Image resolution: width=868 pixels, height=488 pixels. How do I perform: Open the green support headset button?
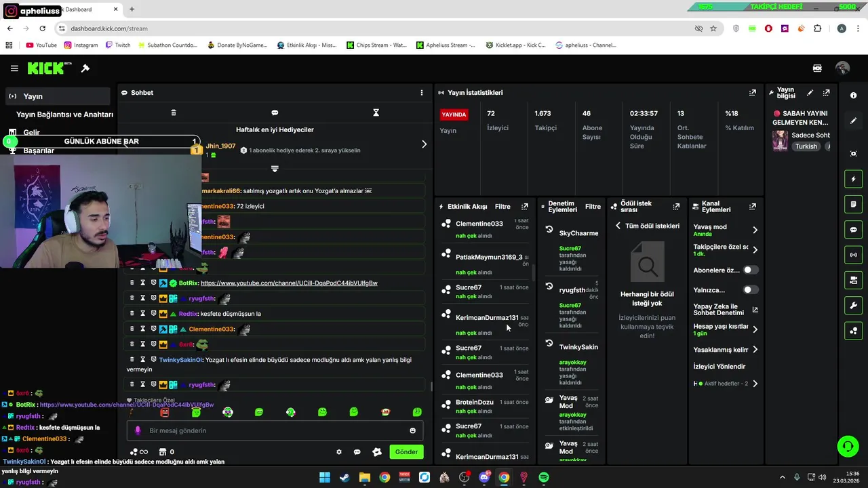click(848, 446)
